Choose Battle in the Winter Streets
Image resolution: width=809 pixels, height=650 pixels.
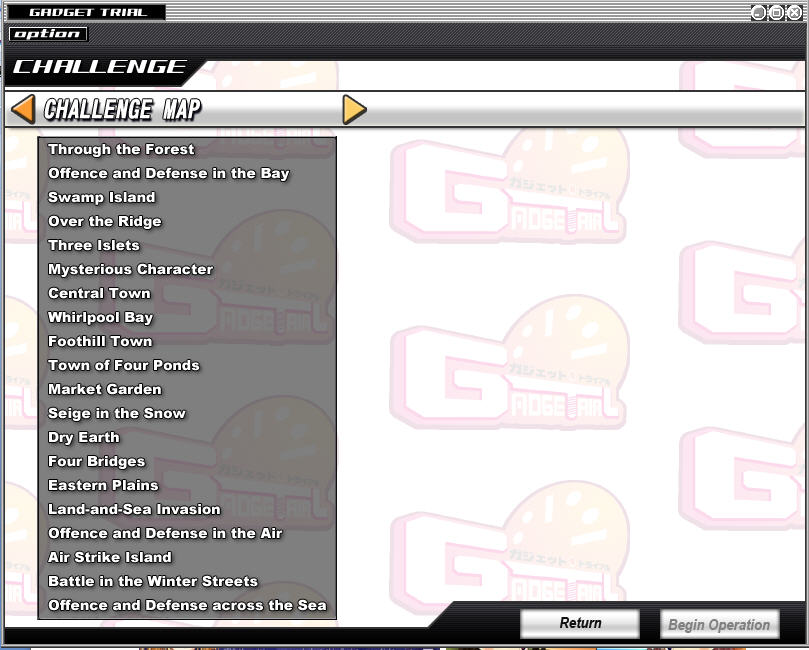click(153, 581)
